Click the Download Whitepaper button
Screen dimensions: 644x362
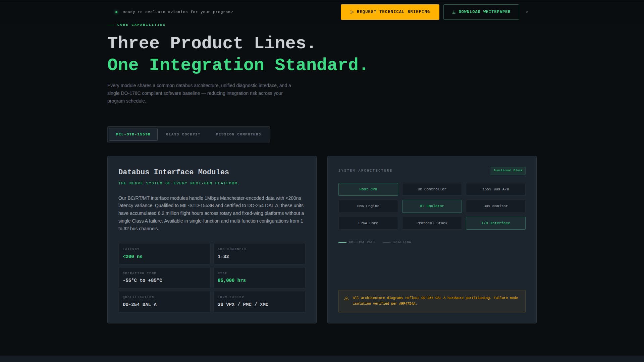481,12
